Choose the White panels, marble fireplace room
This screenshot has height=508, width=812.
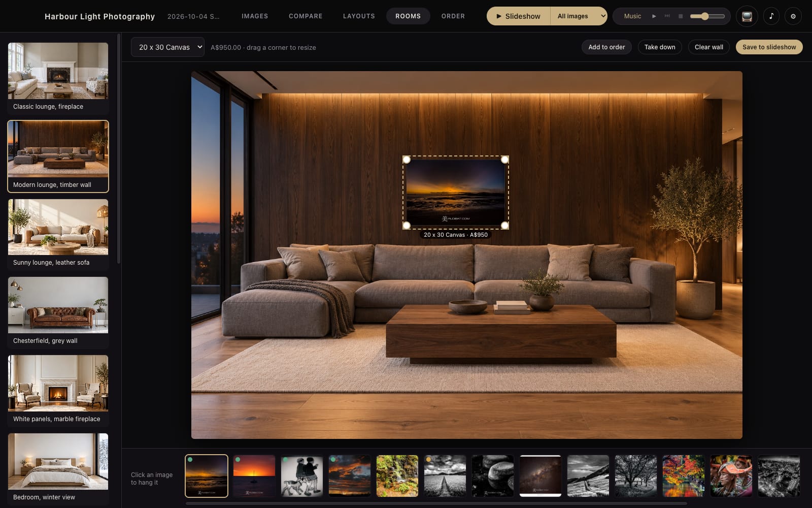coord(58,391)
